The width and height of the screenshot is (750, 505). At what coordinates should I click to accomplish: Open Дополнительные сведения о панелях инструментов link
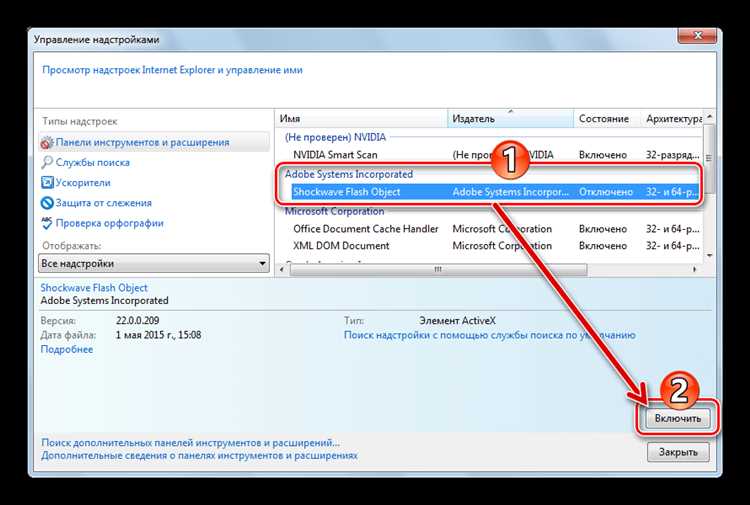click(199, 456)
